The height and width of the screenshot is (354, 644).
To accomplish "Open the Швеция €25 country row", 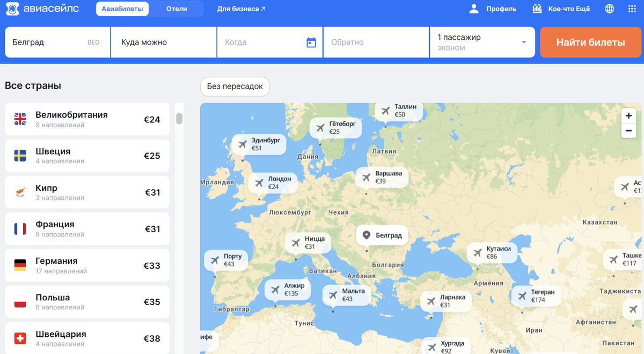I will point(87,156).
